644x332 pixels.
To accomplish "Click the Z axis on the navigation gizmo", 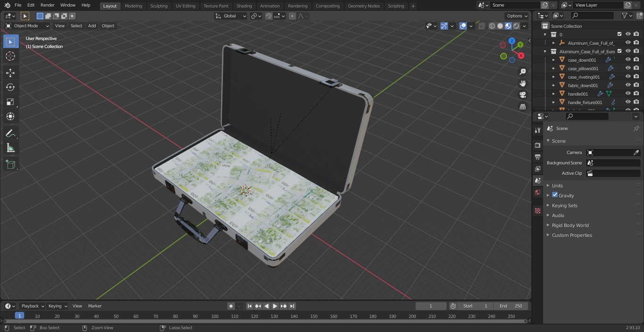I will 512,41.
